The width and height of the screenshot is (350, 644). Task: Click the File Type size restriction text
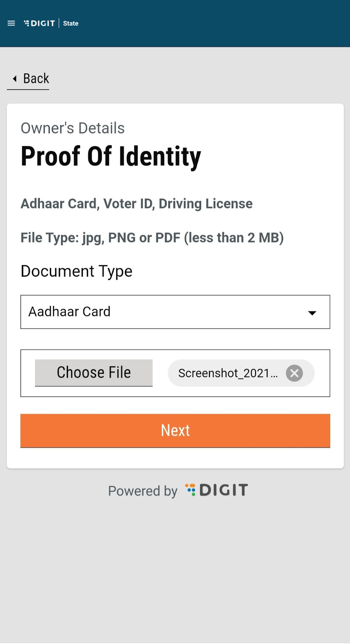(x=152, y=237)
